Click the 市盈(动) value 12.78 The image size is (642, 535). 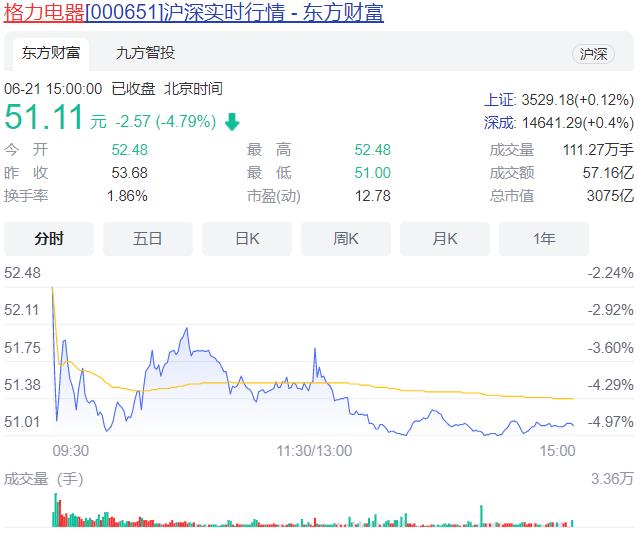tap(373, 196)
